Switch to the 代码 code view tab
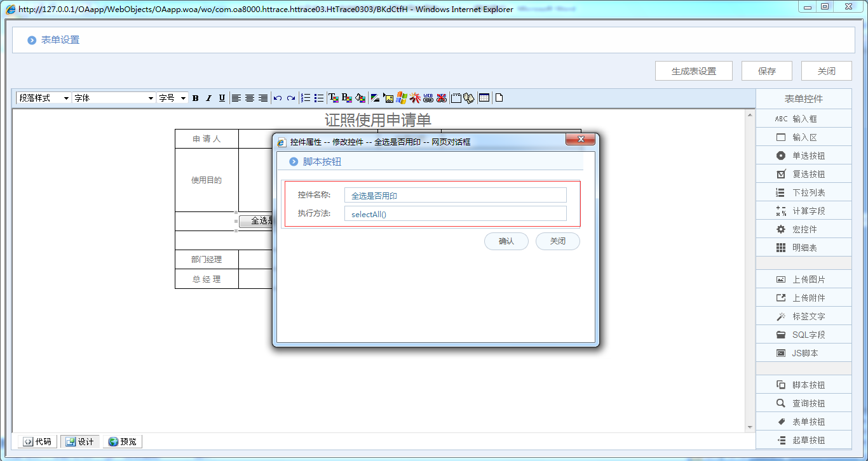868x461 pixels. tap(37, 441)
